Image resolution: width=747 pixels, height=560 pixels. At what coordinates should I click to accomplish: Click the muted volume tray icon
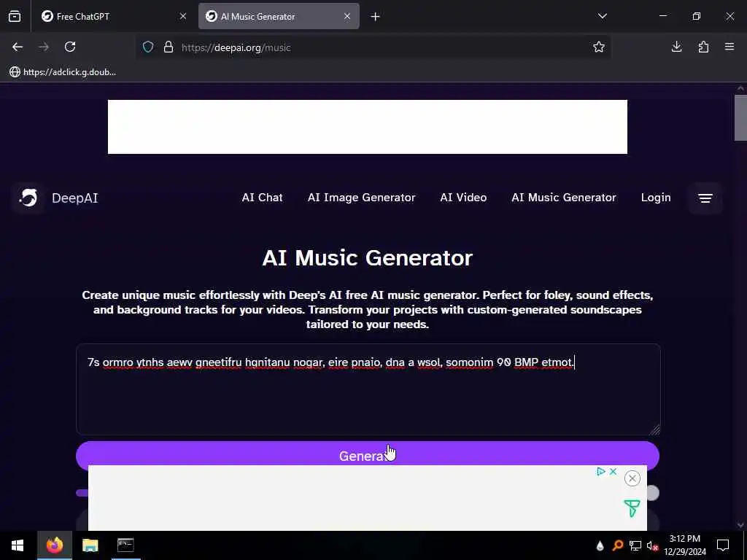coord(652,545)
